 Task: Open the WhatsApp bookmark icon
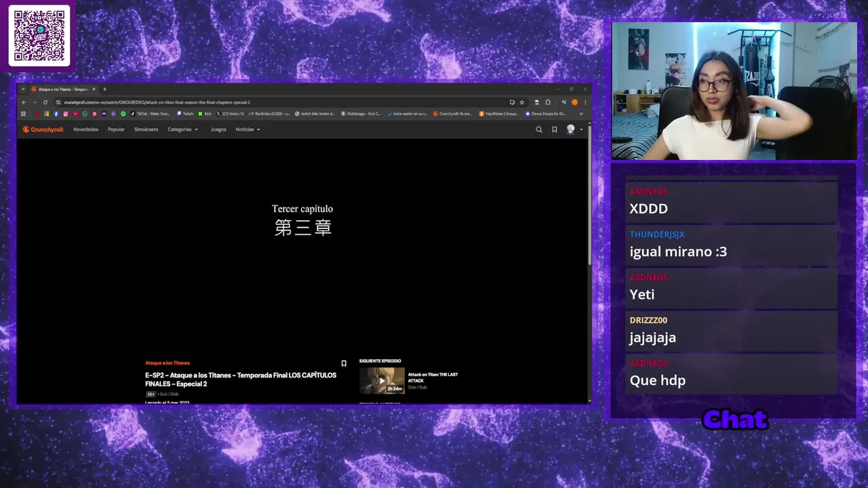[x=85, y=114]
